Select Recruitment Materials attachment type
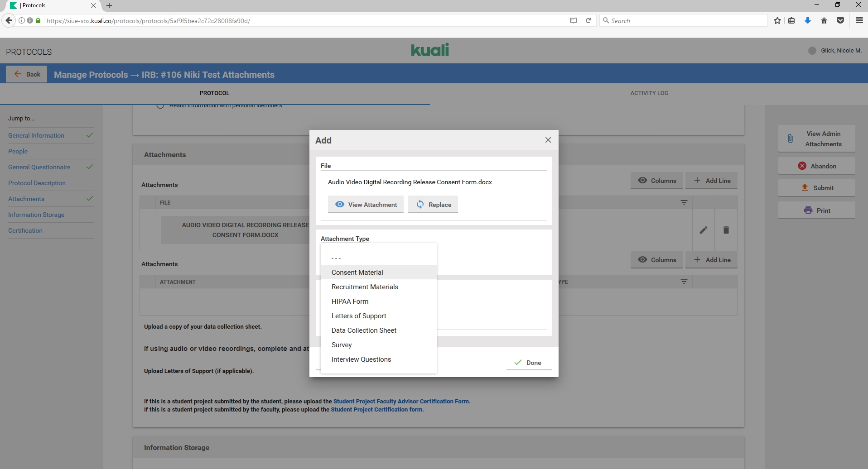This screenshot has width=868, height=469. [365, 287]
